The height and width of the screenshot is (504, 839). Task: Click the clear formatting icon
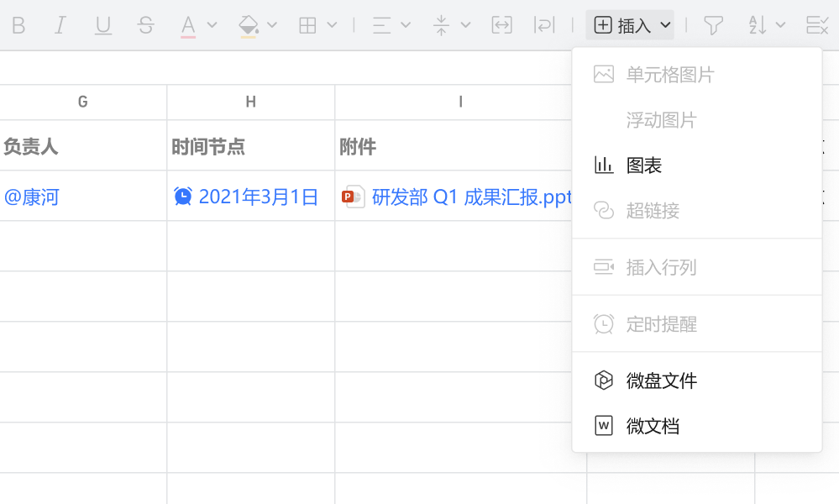click(x=817, y=25)
